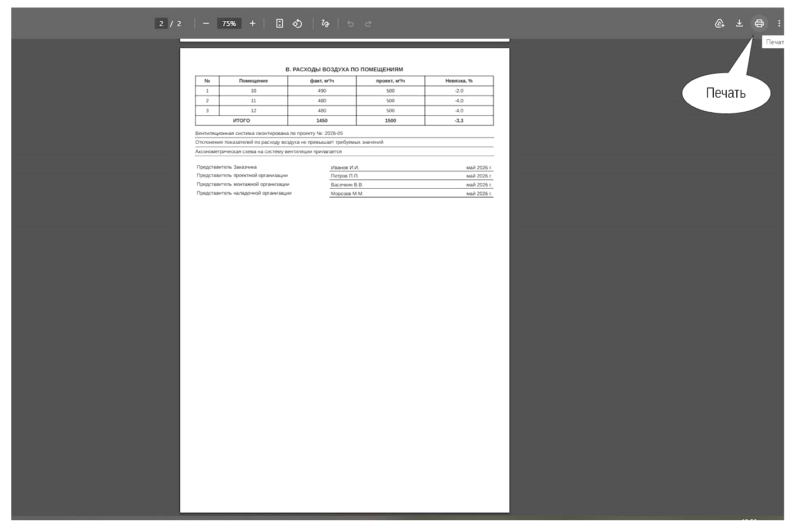The width and height of the screenshot is (797, 532).
Task: Open the three-dot more actions menu
Action: 779,24
